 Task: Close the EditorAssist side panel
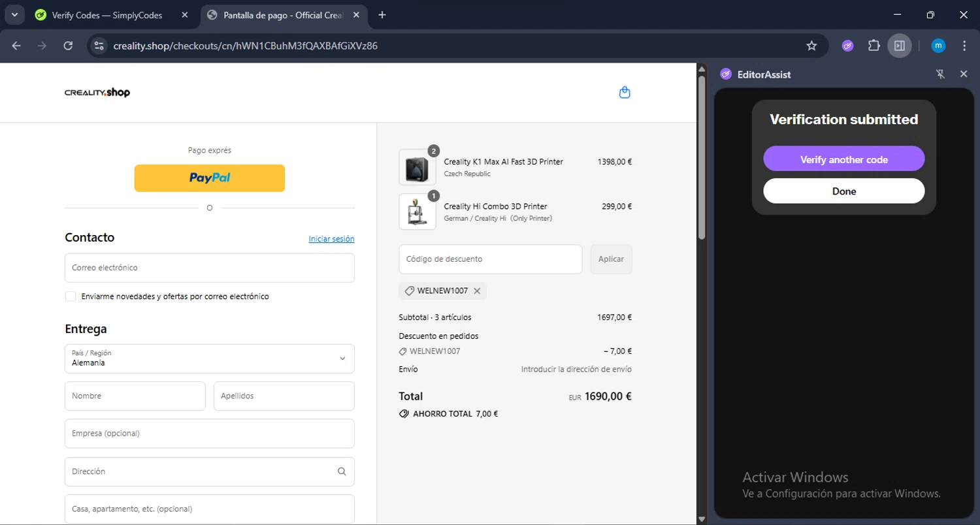(963, 74)
